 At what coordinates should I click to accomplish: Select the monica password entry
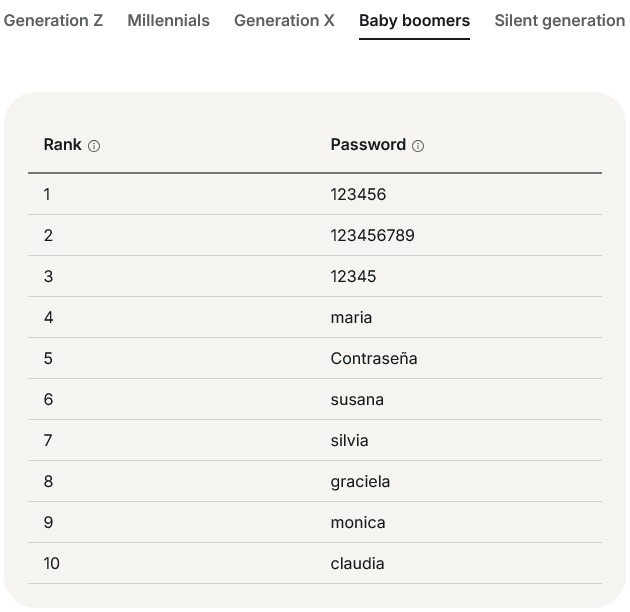[357, 522]
